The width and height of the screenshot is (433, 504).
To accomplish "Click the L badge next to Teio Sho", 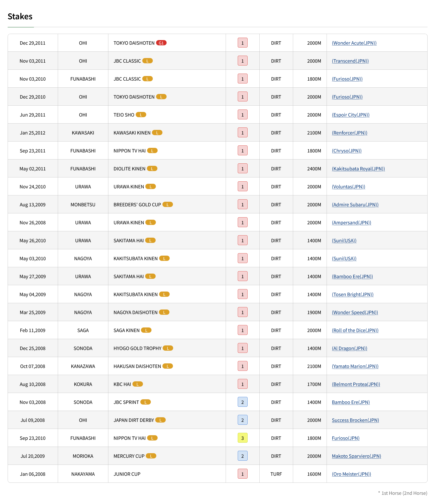I will pos(141,115).
